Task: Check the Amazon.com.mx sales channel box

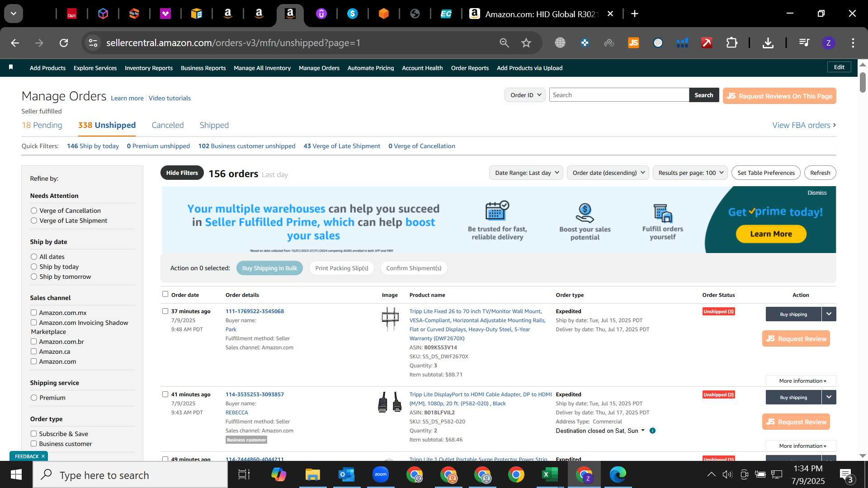Action: [33, 312]
